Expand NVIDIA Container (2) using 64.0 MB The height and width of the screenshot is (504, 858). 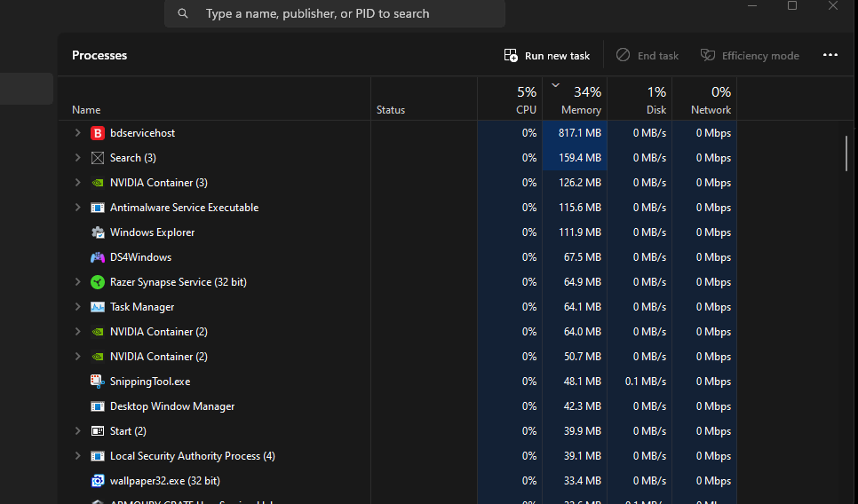pyautogui.click(x=77, y=332)
